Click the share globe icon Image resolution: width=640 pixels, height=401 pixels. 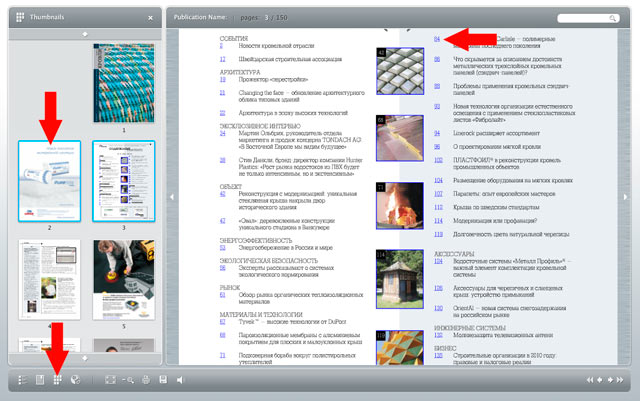75,380
